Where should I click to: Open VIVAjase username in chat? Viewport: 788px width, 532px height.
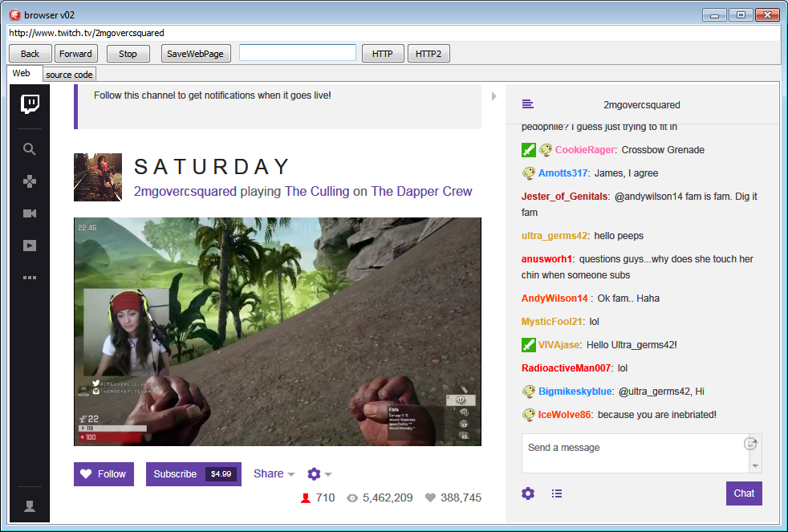pos(559,344)
